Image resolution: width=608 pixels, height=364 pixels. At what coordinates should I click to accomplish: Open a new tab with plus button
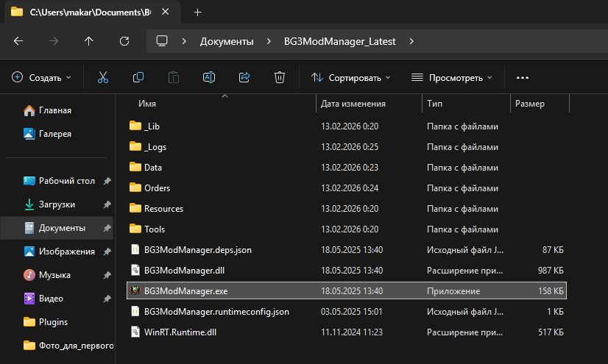pos(197,12)
